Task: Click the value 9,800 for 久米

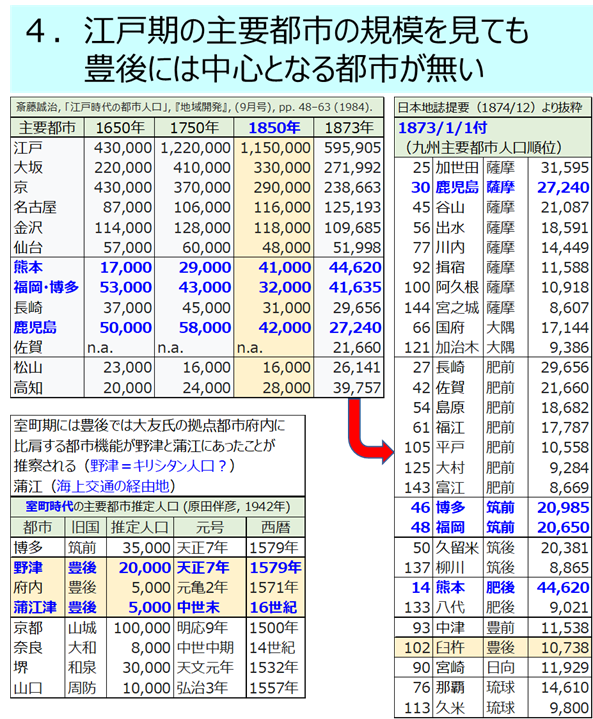Action: pos(569,708)
